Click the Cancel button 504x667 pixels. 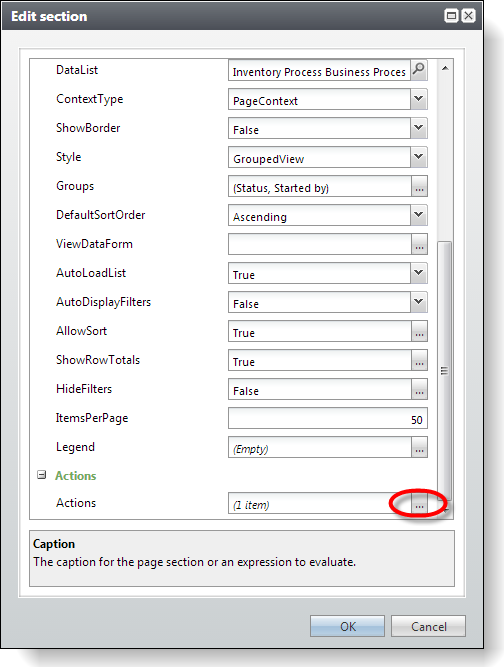click(428, 626)
